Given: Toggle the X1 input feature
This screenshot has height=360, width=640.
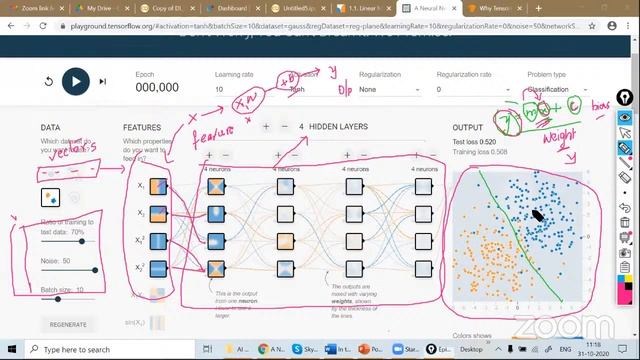Looking at the screenshot, I should click(x=158, y=187).
